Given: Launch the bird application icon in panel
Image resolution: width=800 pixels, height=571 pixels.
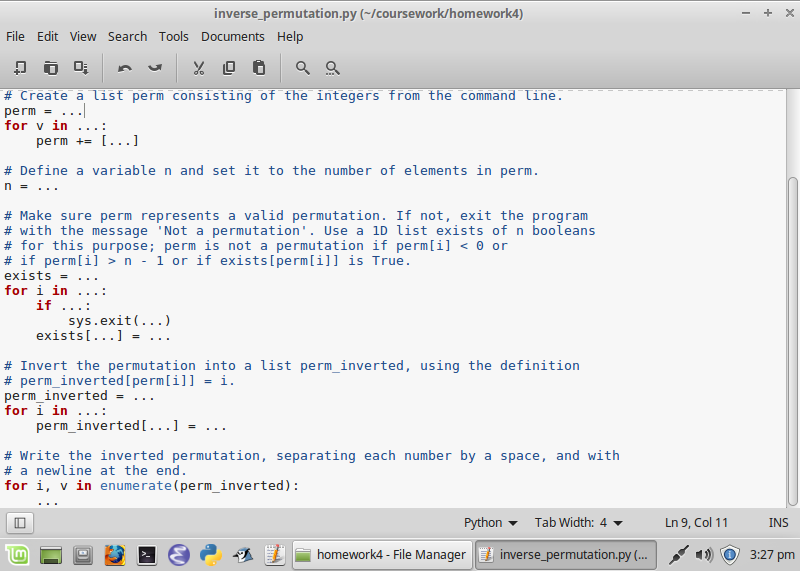Looking at the screenshot, I should 243,555.
